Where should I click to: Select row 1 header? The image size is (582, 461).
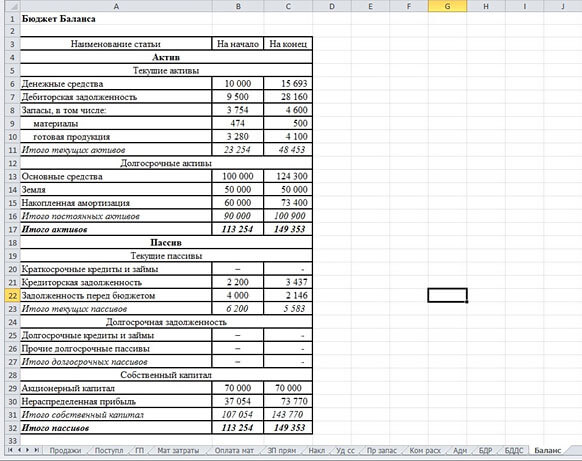[12, 19]
